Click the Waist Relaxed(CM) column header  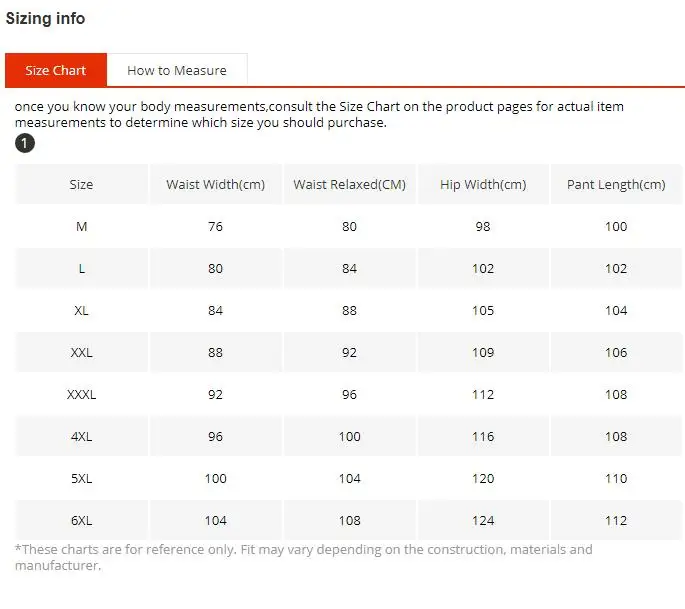[349, 184]
